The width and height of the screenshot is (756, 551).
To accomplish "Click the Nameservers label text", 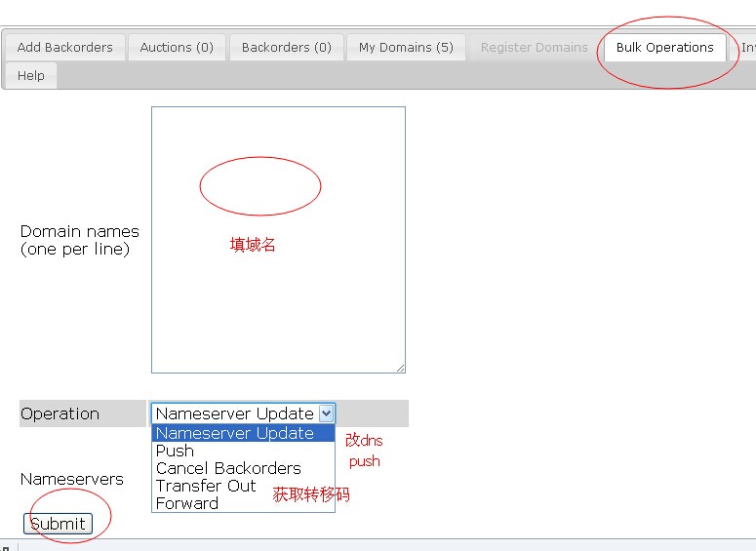I will (72, 479).
